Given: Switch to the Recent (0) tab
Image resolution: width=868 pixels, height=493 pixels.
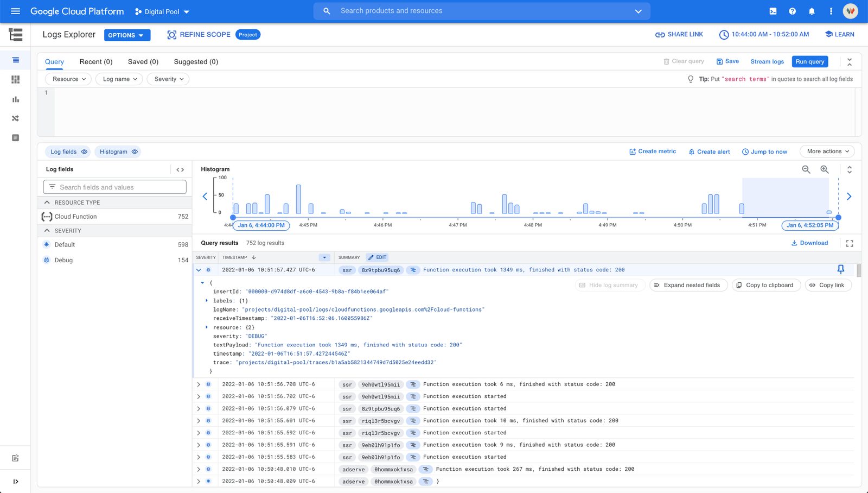Looking at the screenshot, I should click(96, 62).
